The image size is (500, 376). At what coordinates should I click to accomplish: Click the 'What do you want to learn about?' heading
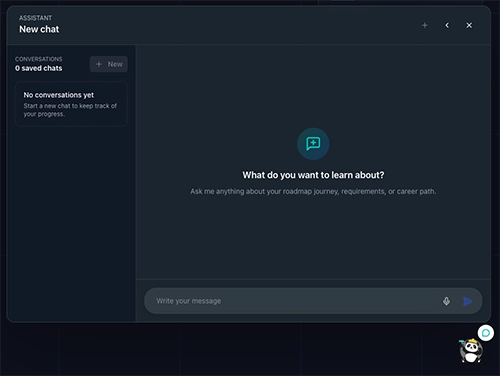(x=313, y=175)
